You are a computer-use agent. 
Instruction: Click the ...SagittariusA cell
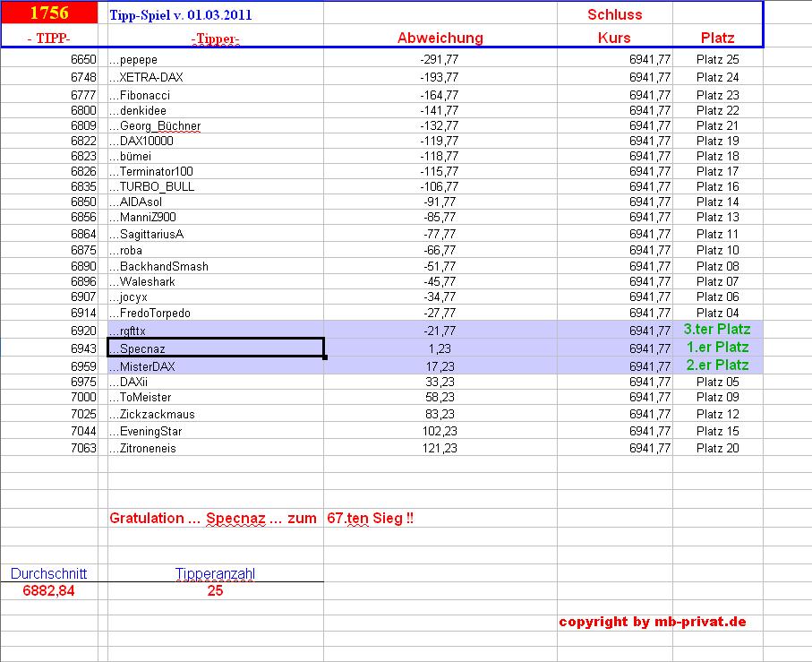[x=216, y=234]
